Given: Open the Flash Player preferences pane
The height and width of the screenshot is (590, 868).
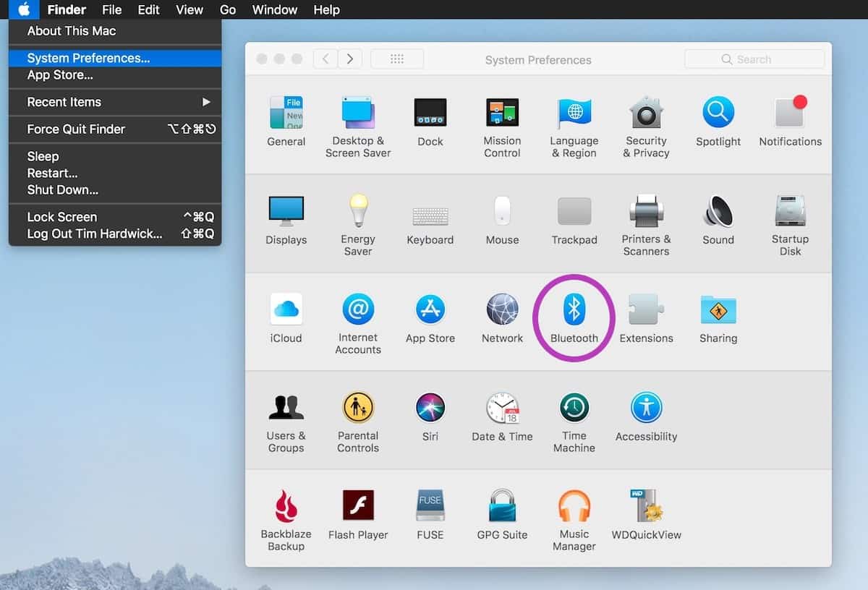Looking at the screenshot, I should pyautogui.click(x=358, y=515).
